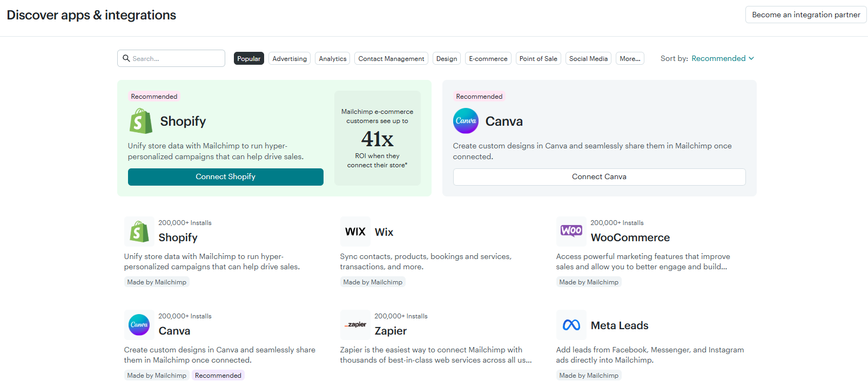
Task: Click the Meta Leads description text
Action: tap(650, 355)
